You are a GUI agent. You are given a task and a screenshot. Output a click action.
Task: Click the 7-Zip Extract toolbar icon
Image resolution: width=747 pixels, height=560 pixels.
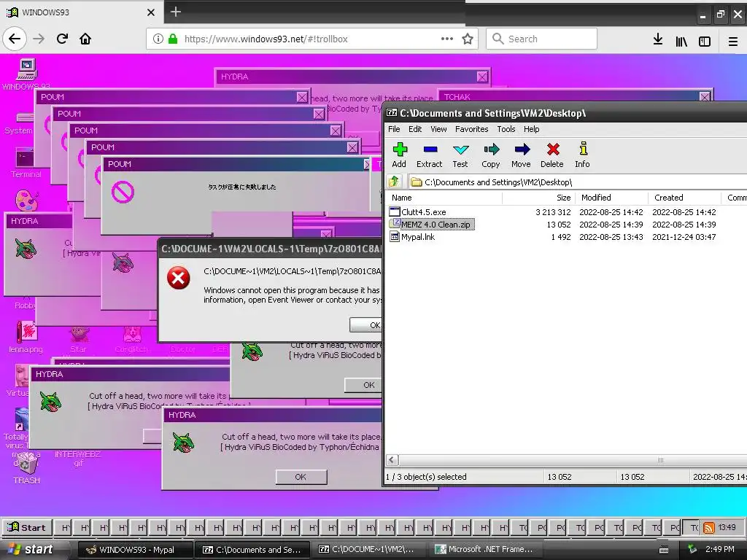[x=429, y=155]
